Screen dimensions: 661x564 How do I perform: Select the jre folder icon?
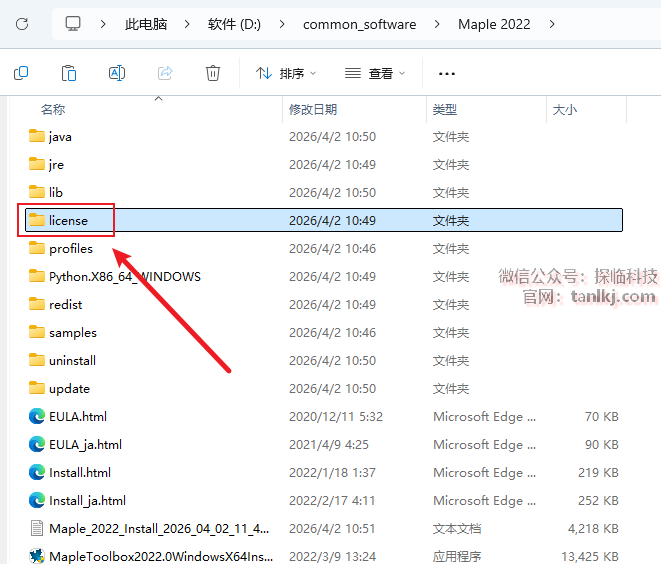click(37, 164)
